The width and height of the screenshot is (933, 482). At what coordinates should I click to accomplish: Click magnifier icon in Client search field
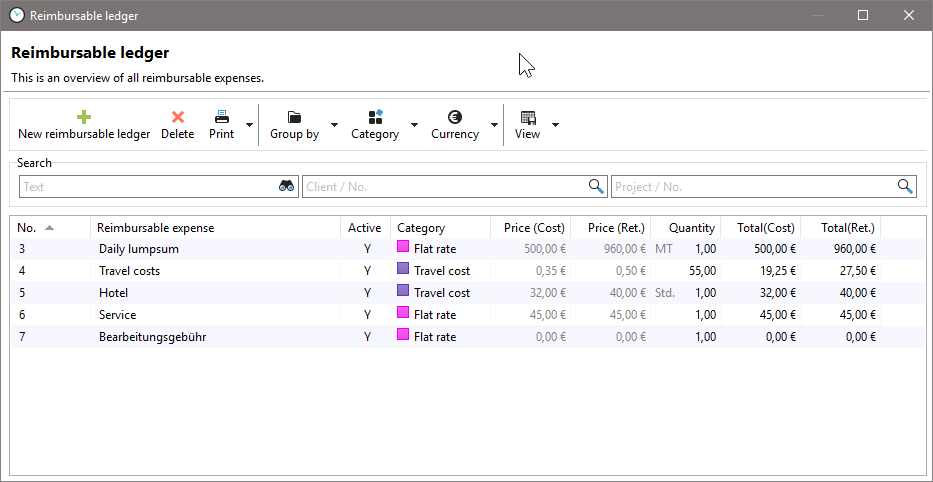pos(596,186)
